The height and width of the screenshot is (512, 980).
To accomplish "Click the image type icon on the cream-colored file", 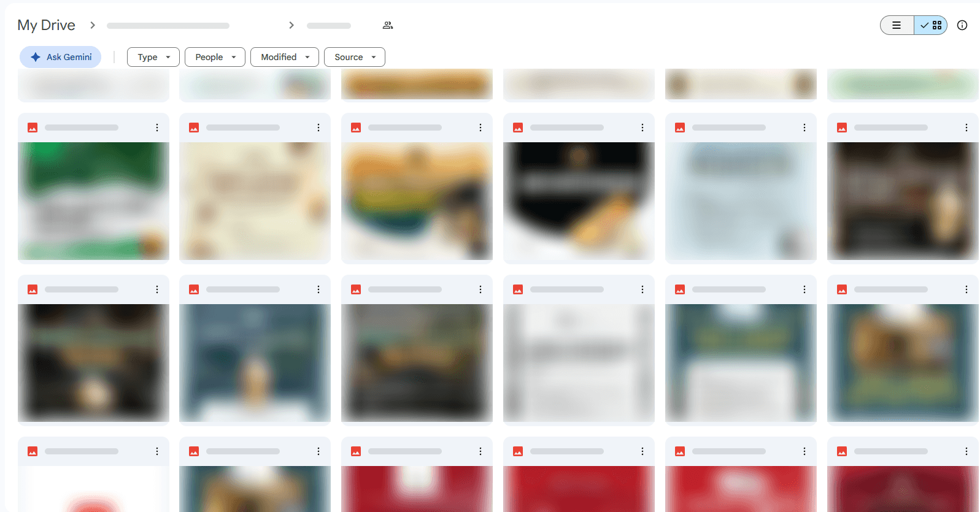I will click(x=194, y=128).
